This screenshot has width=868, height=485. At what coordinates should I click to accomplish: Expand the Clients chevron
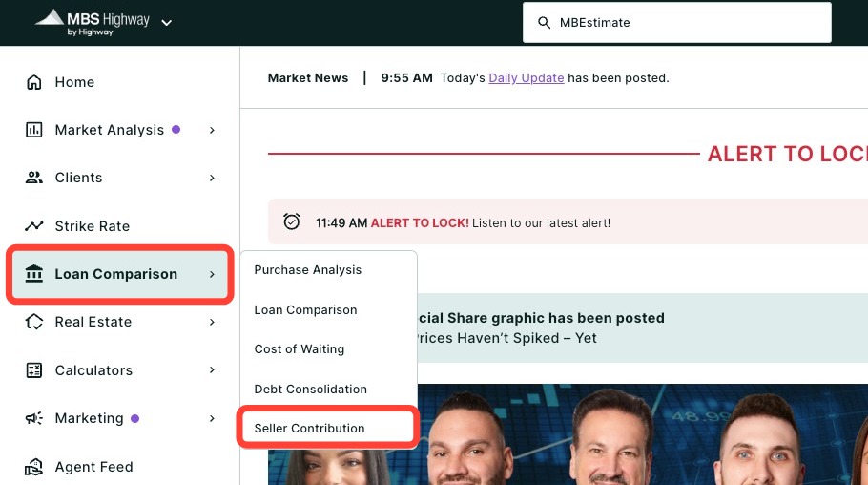click(x=212, y=178)
